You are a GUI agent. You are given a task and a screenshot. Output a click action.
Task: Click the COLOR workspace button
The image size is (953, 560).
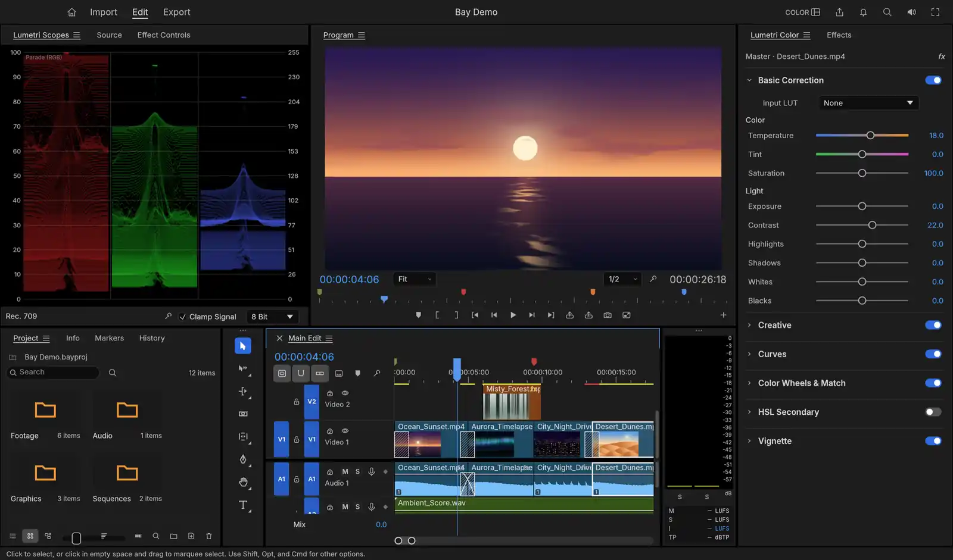pyautogui.click(x=802, y=12)
